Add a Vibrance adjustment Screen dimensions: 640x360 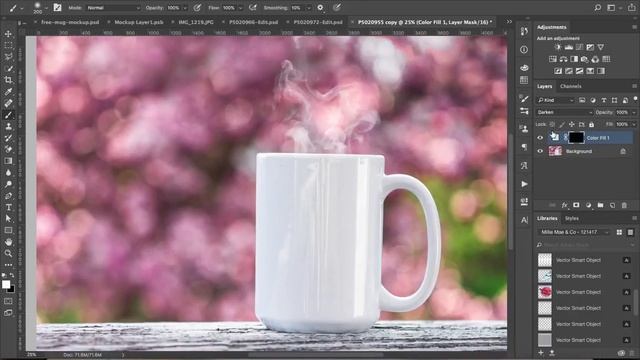point(600,47)
